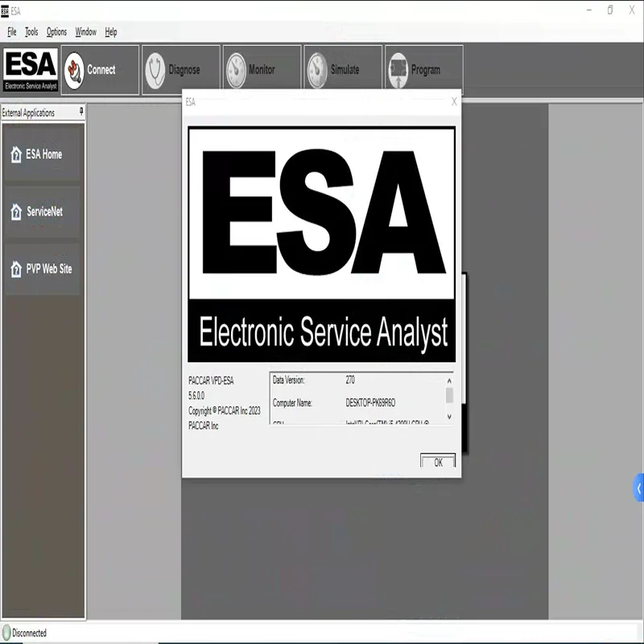644x644 pixels.
Task: Click the Monitor button label
Action: [262, 70]
